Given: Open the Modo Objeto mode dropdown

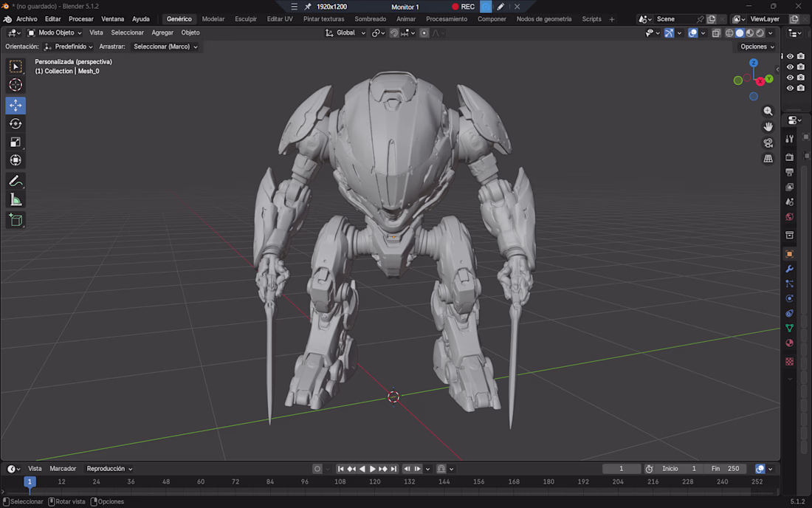Looking at the screenshot, I should click(x=55, y=32).
